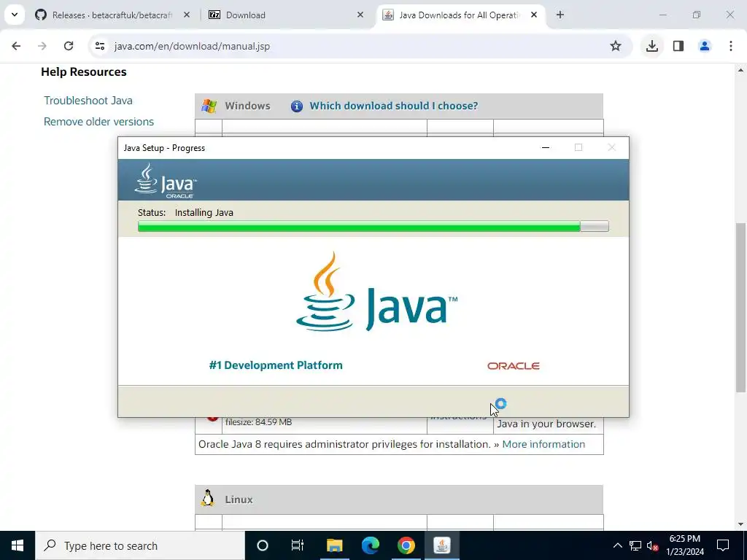This screenshot has height=560, width=747.
Task: Open a new browser tab
Action: pyautogui.click(x=560, y=15)
